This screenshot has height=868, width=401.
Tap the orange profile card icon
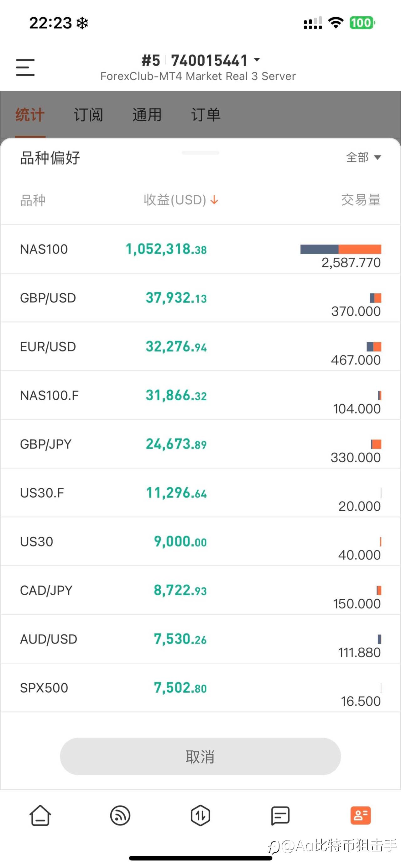pyautogui.click(x=361, y=816)
